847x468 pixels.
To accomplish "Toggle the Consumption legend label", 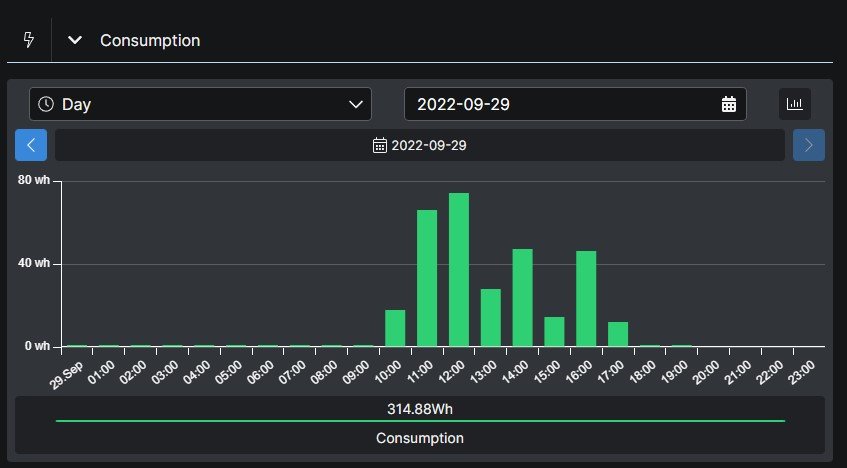I will tap(420, 438).
